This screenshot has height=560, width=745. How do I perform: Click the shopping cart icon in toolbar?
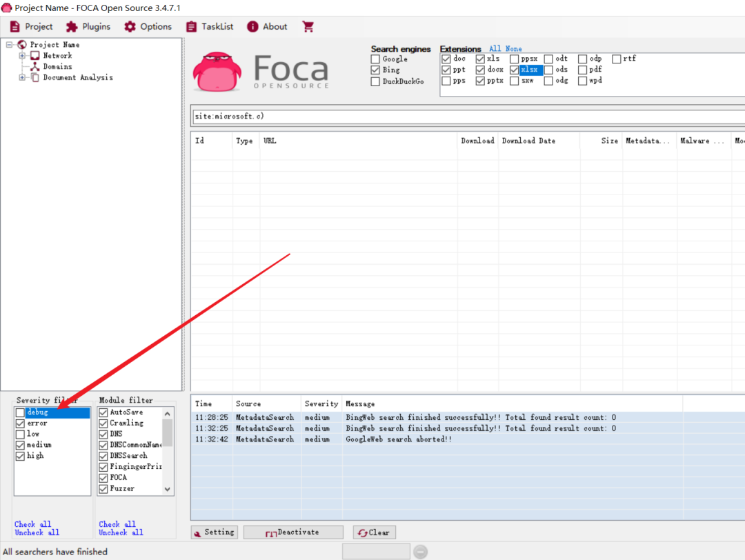[x=308, y=27]
